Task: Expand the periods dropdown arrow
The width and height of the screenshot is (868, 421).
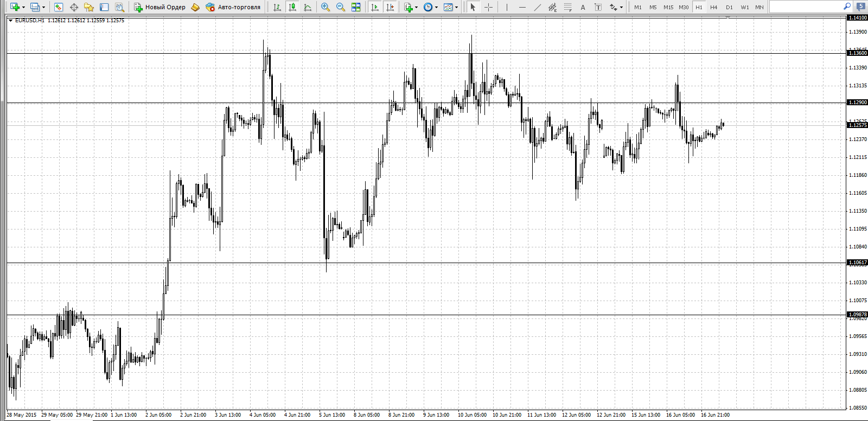Action: (x=436, y=7)
